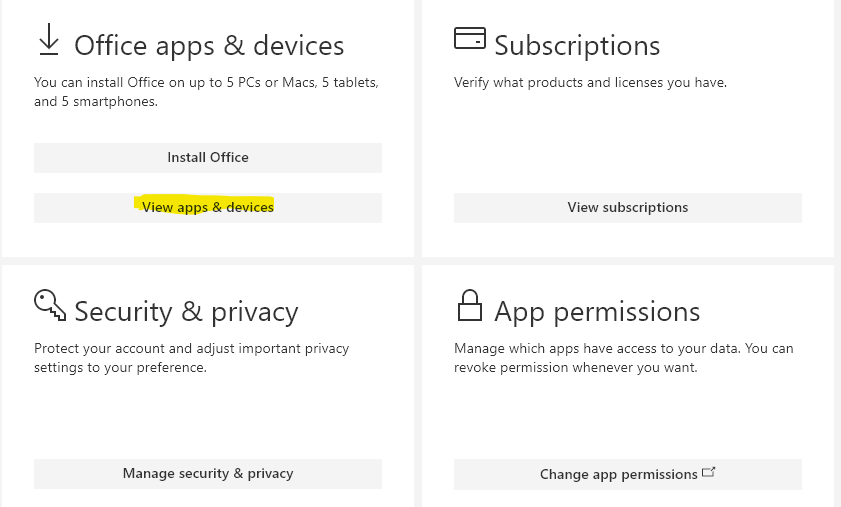Open the View subscriptions button
841x507 pixels.
click(x=627, y=207)
